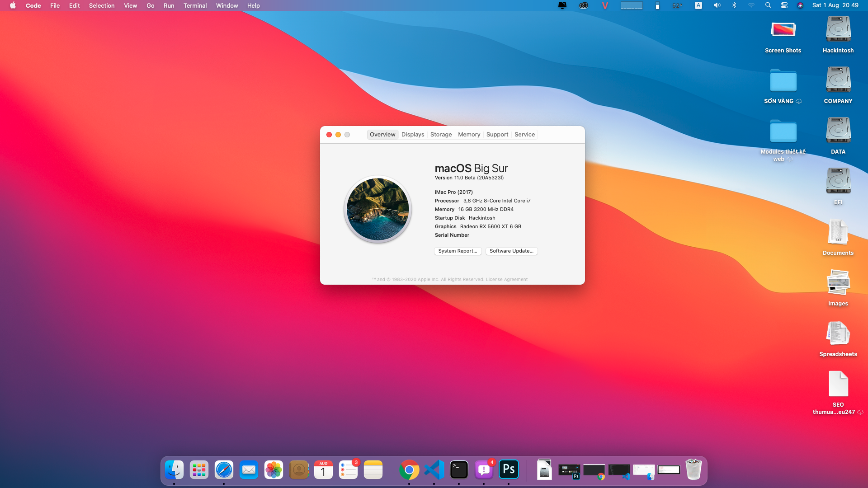The height and width of the screenshot is (488, 868).
Task: Open Photos app from the Dock
Action: [x=274, y=470]
